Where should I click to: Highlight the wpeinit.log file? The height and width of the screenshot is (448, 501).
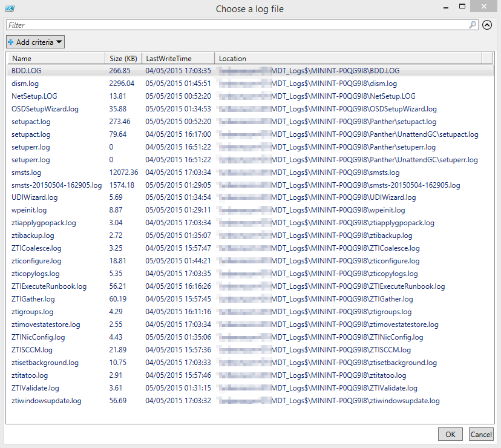[x=29, y=210]
